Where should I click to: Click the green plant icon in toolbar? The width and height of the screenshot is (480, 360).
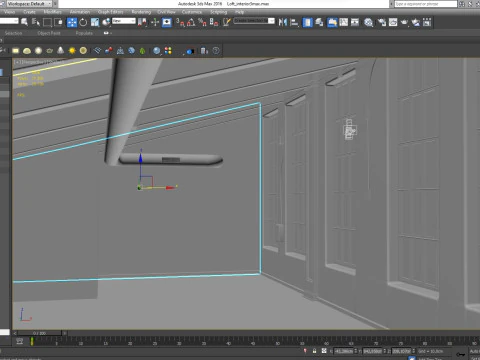coord(142,51)
